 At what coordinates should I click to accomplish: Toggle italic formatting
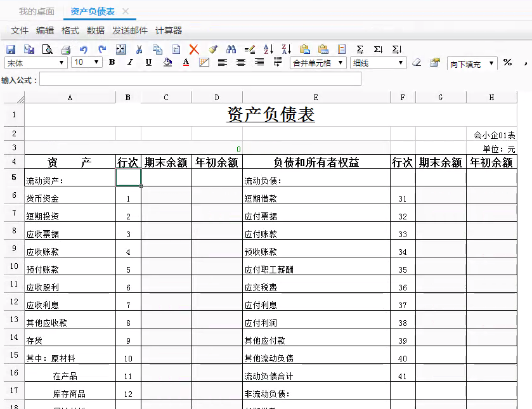click(x=130, y=62)
